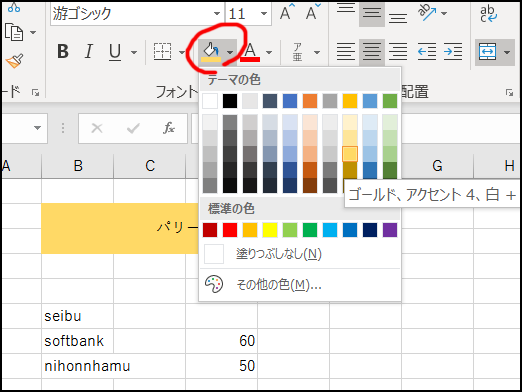Select column B header
Viewport: 522px width, 392px height.
coord(78,166)
